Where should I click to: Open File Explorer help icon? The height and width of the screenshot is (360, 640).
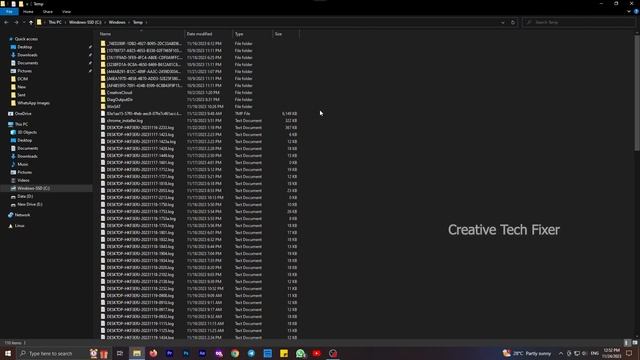tap(636, 12)
